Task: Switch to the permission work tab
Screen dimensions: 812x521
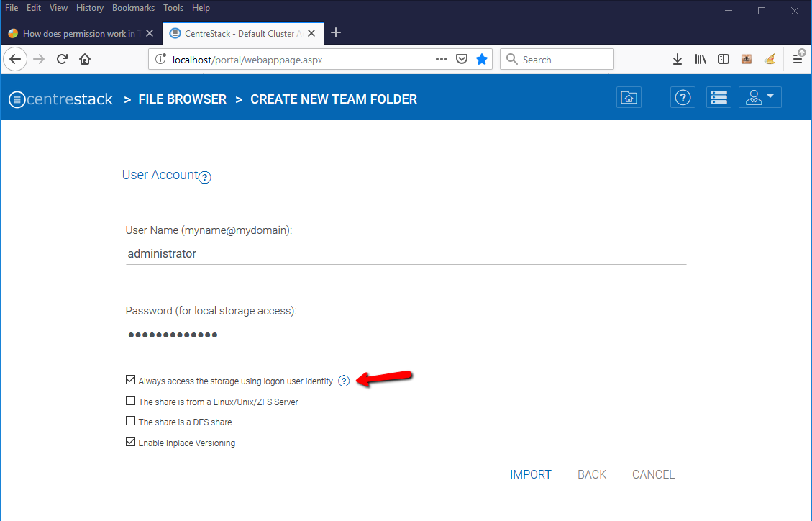Action: (78, 33)
